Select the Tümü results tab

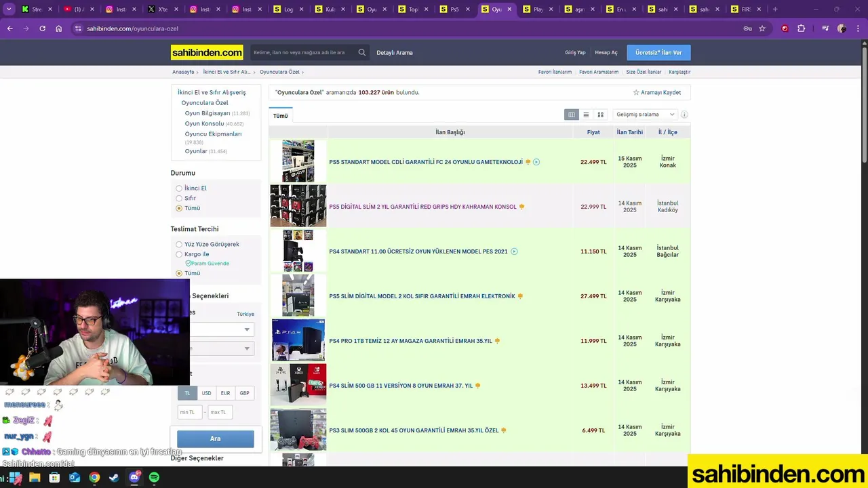pyautogui.click(x=281, y=116)
